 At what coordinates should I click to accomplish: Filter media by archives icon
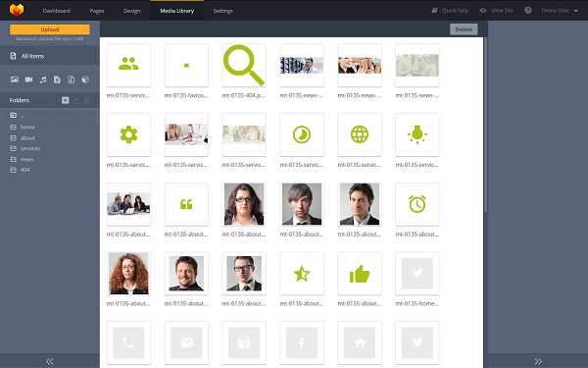[x=72, y=79]
